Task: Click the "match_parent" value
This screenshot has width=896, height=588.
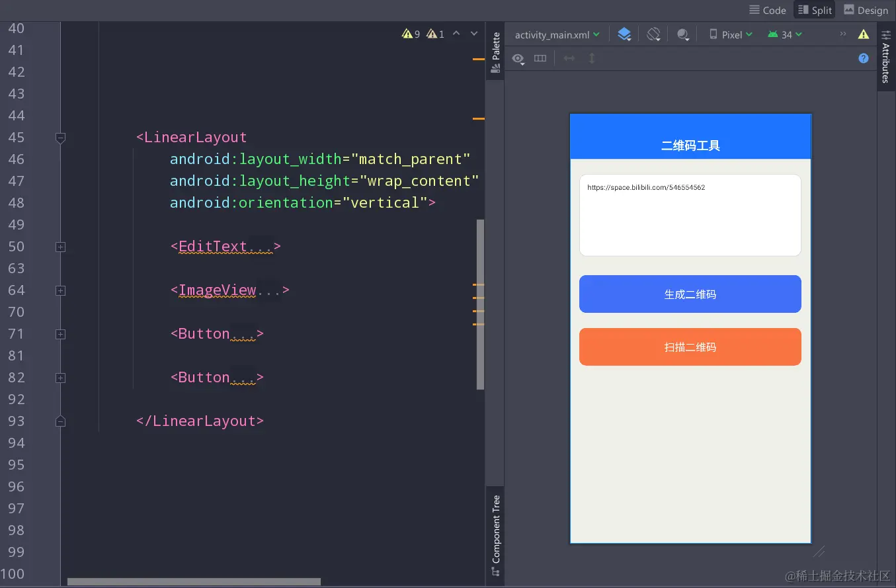Action: pos(411,159)
